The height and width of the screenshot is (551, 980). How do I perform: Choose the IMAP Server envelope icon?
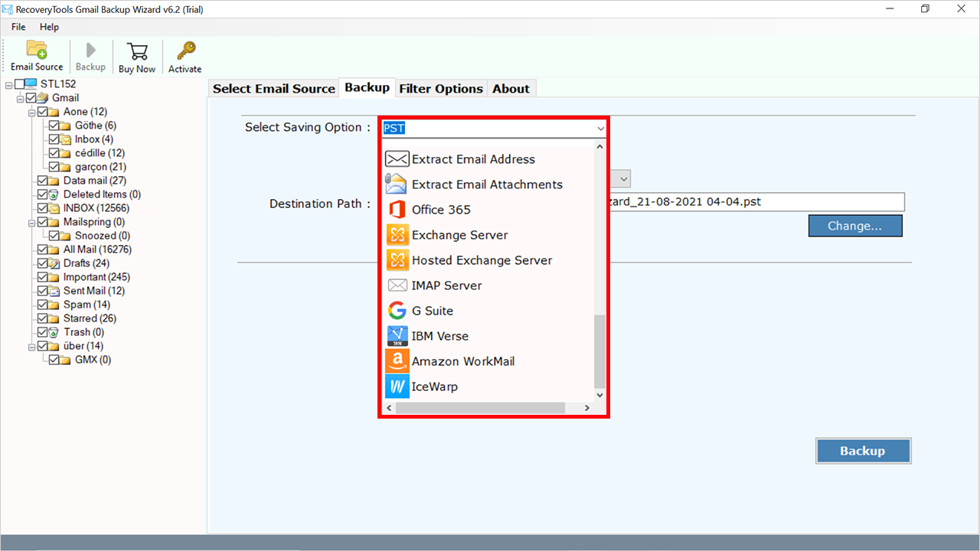(397, 285)
